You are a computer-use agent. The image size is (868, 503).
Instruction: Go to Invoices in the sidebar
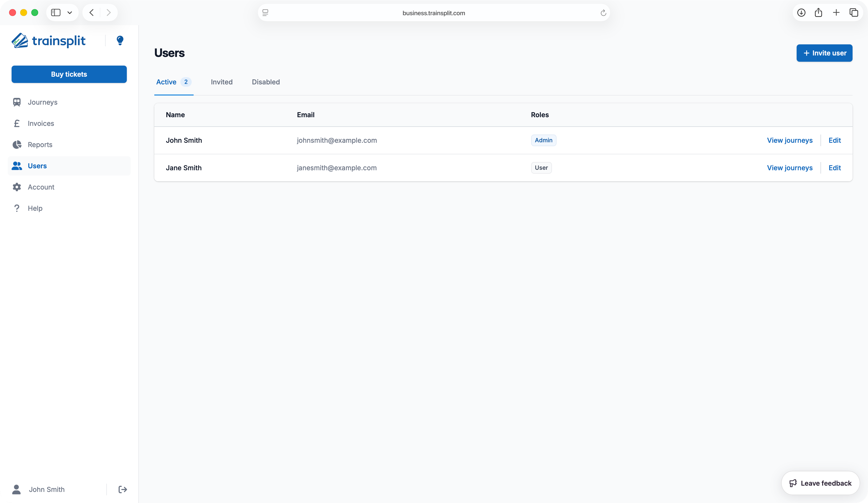pyautogui.click(x=41, y=123)
